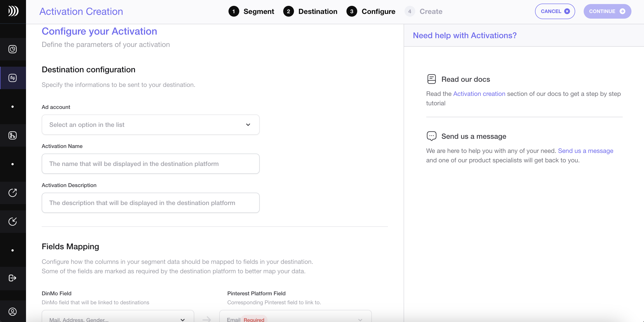
Task: Click the Pinterest Platform Field label
Action: coord(256,293)
